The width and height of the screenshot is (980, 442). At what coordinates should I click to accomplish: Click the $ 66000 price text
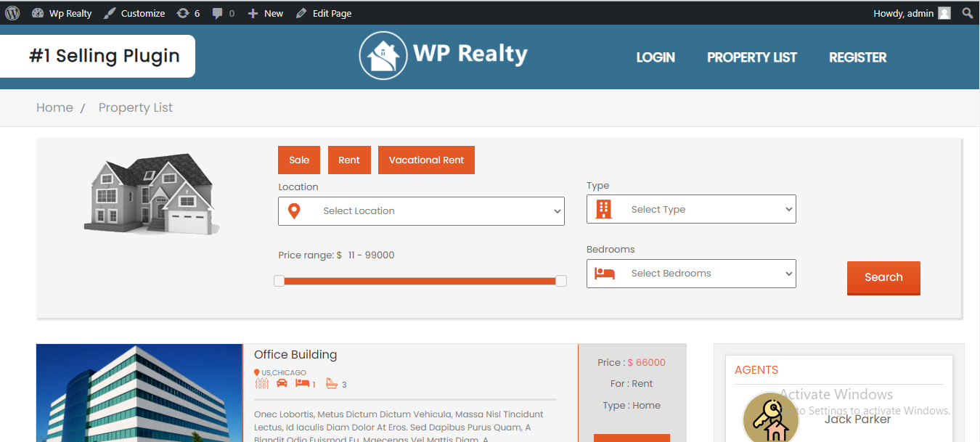[x=646, y=362]
